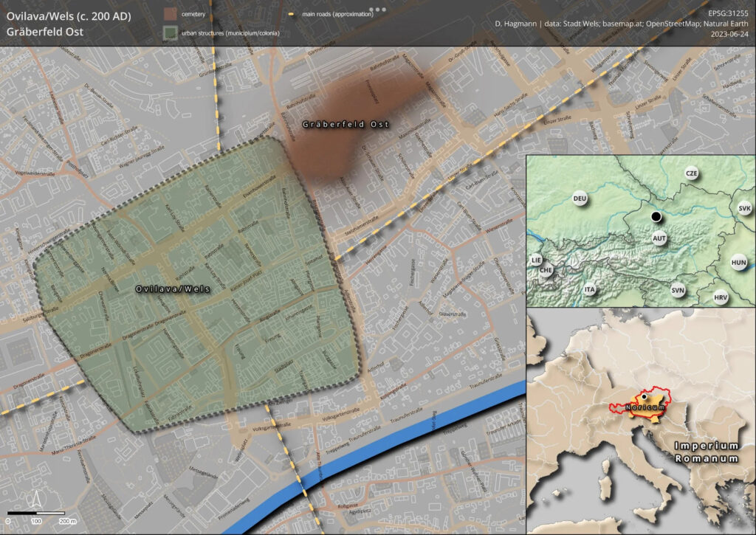This screenshot has width=756, height=535.
Task: Click the green urban structures legend swatch
Action: pyautogui.click(x=171, y=34)
